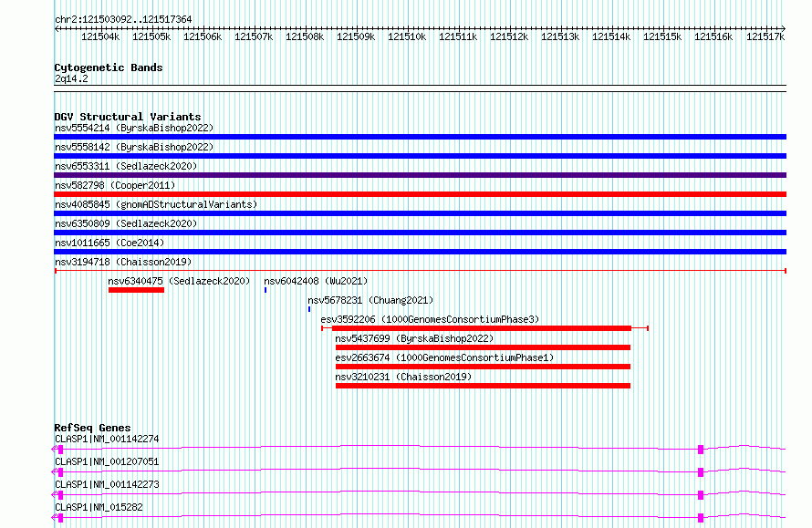This screenshot has width=812, height=528.
Task: Select the 2q14.2 band label
Action: (71, 78)
